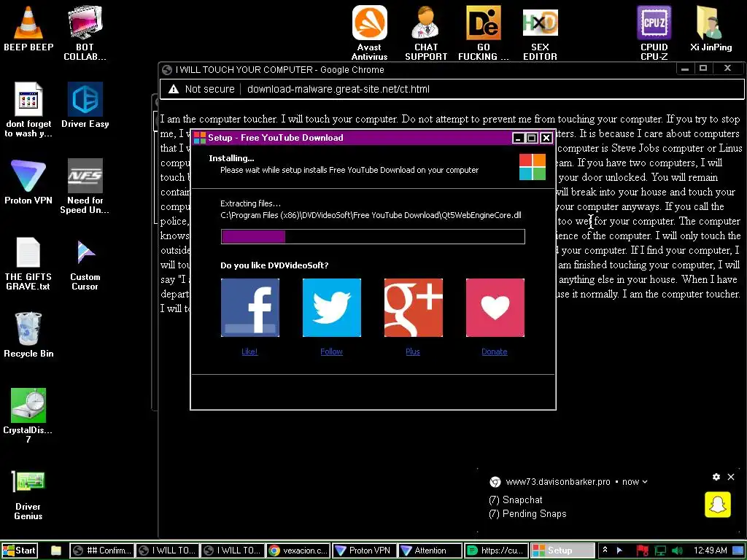747x560 pixels.
Task: Open notification settings gear icon
Action: click(716, 477)
